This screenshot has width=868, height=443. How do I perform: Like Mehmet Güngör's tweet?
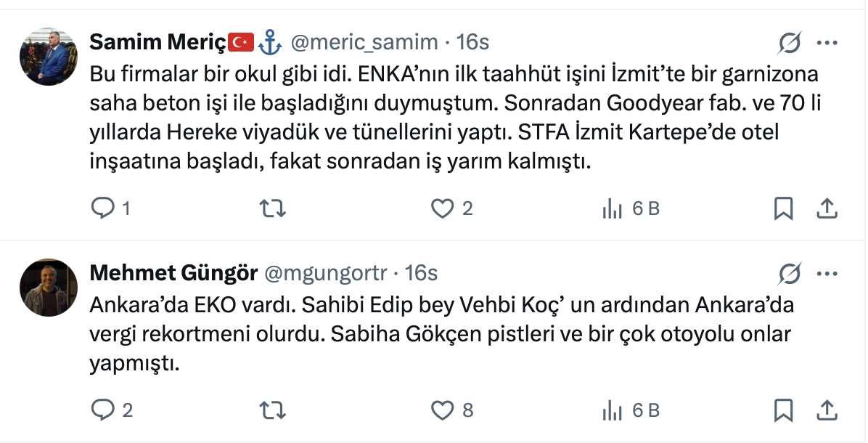[x=442, y=410]
